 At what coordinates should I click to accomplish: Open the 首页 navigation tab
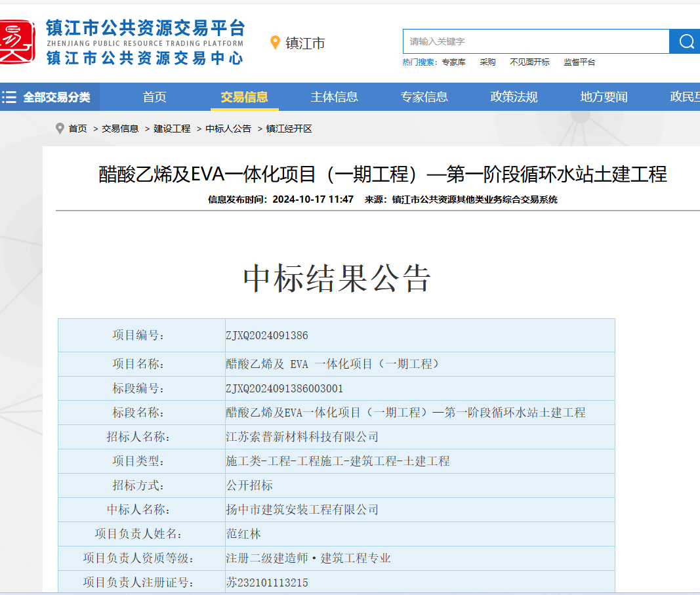[x=155, y=97]
